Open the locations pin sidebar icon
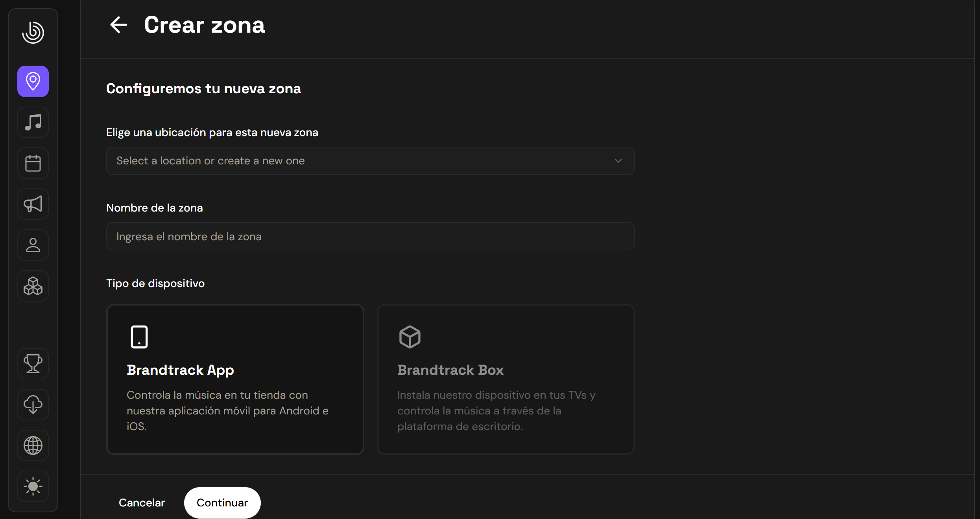Viewport: 980px width, 519px height. coord(33,81)
